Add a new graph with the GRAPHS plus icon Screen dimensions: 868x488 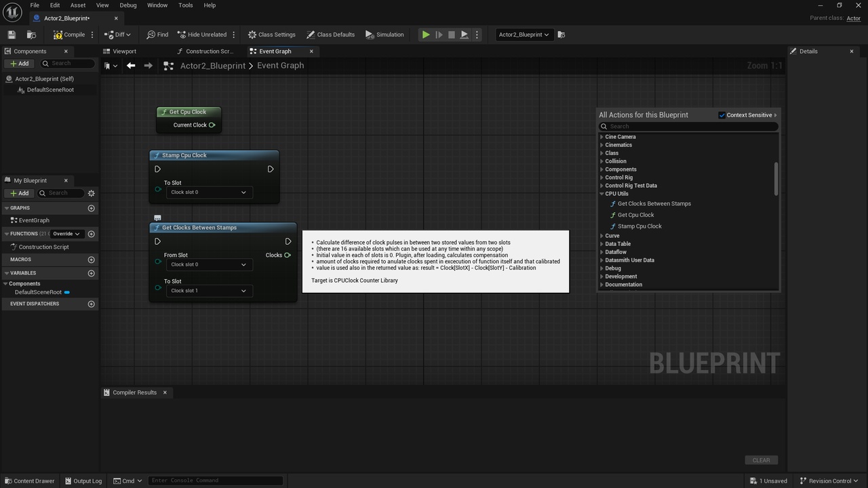click(x=92, y=208)
